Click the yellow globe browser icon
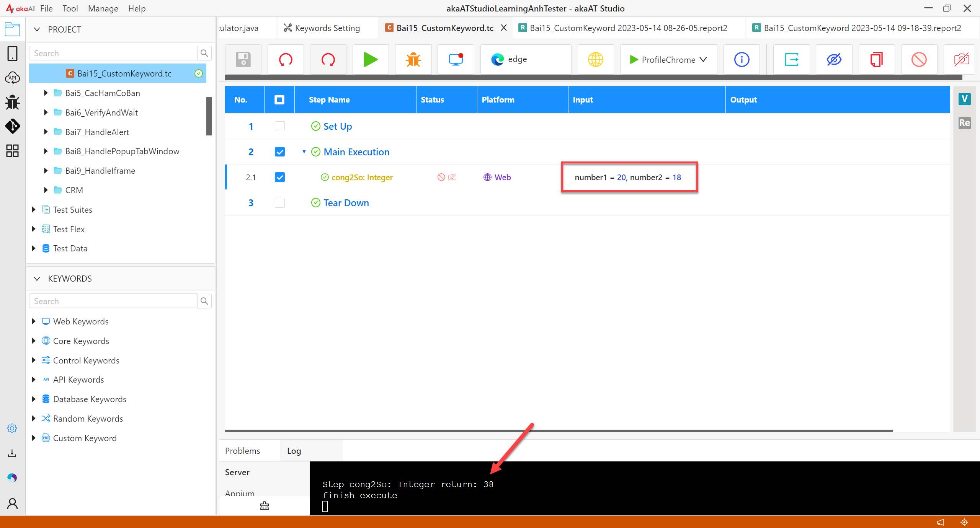This screenshot has width=980, height=528. (596, 59)
